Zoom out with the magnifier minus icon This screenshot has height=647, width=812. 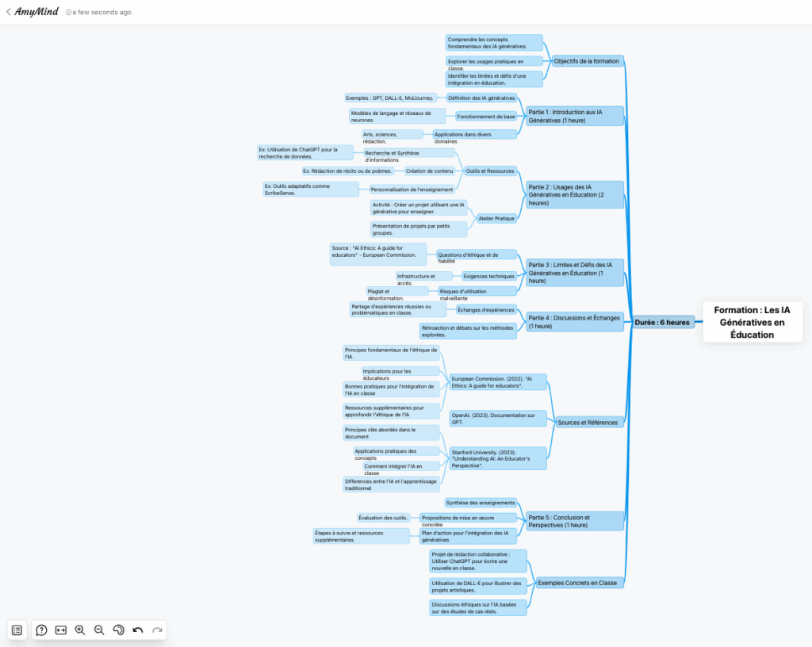click(99, 630)
